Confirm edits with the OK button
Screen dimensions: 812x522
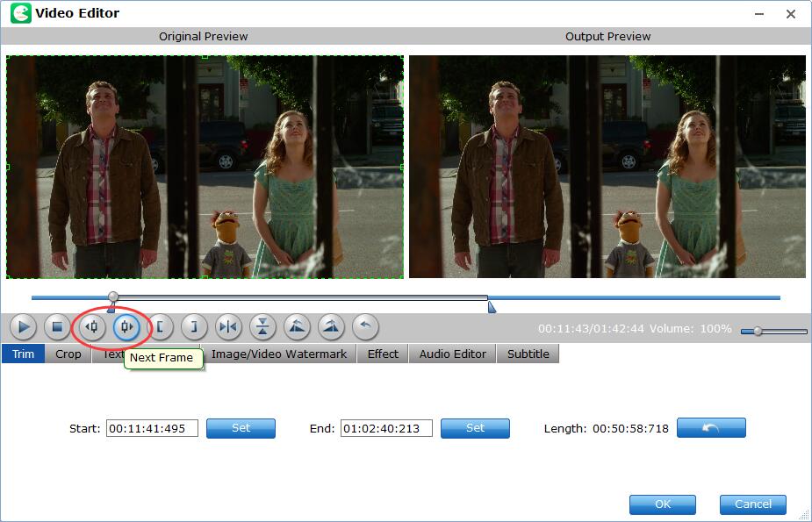(x=663, y=504)
